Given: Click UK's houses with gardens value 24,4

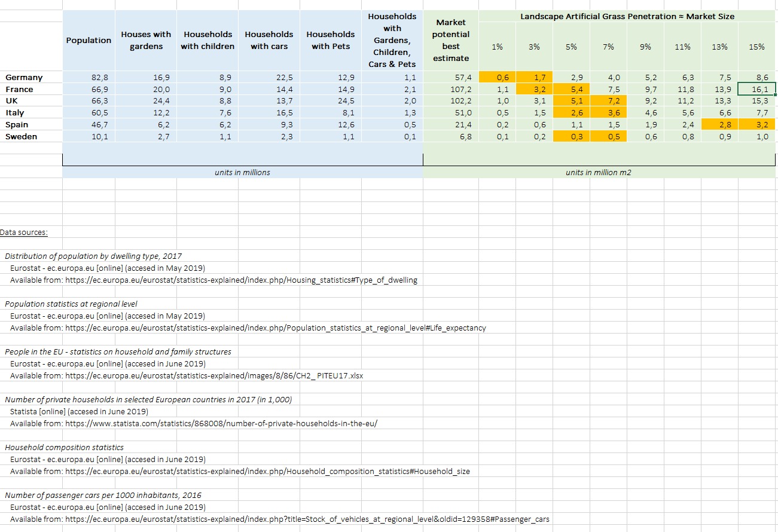Looking at the screenshot, I should point(146,101).
